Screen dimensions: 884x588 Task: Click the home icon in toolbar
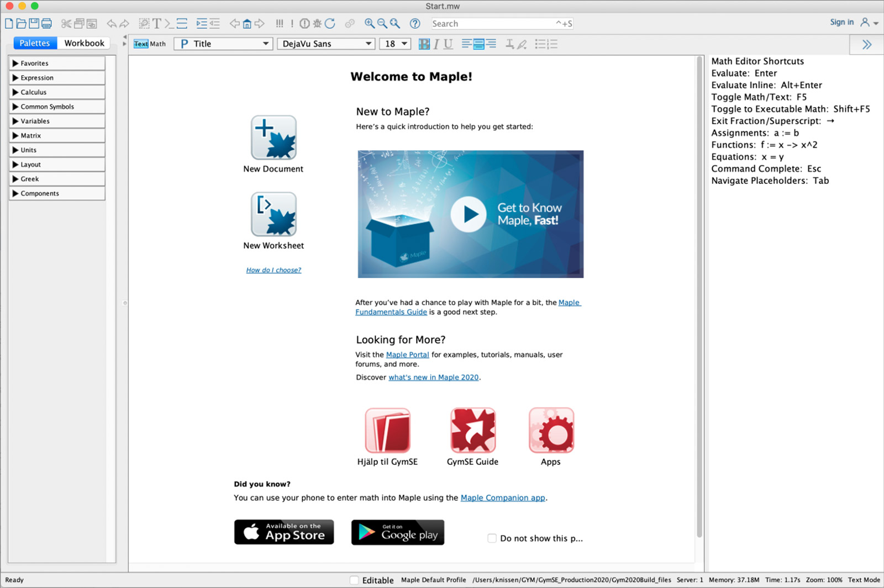coord(247,24)
